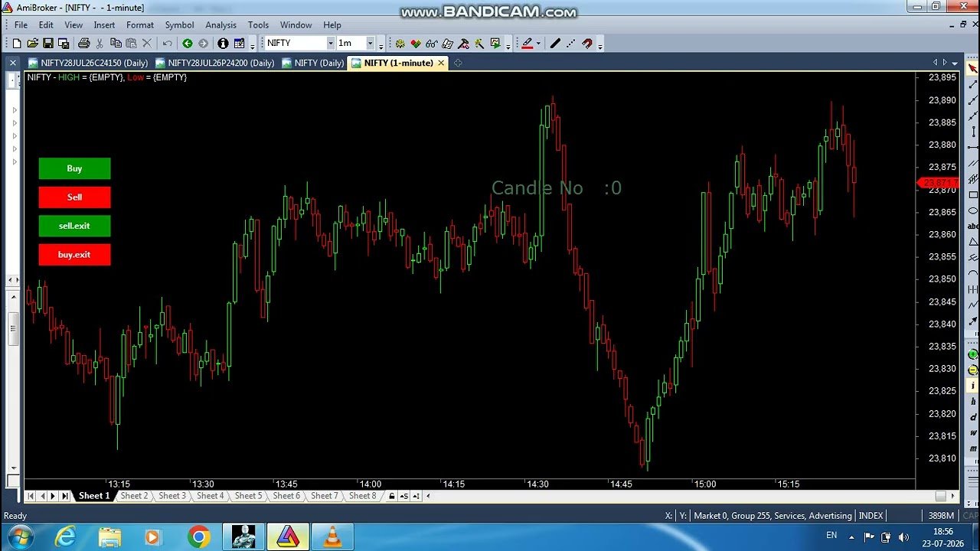Click the red Sell button
980x551 pixels.
tap(74, 197)
